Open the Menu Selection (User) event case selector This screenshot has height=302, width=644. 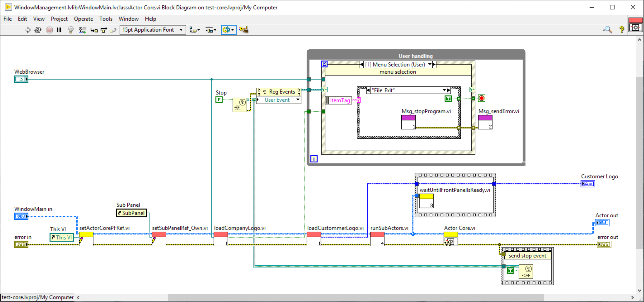pos(398,65)
